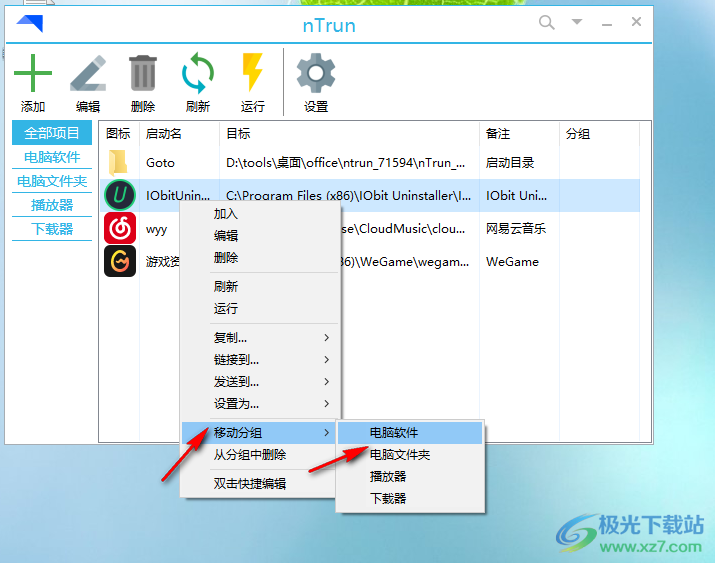Click the NetEase CloudMusic red icon
This screenshot has width=715, height=563.
pos(120,228)
